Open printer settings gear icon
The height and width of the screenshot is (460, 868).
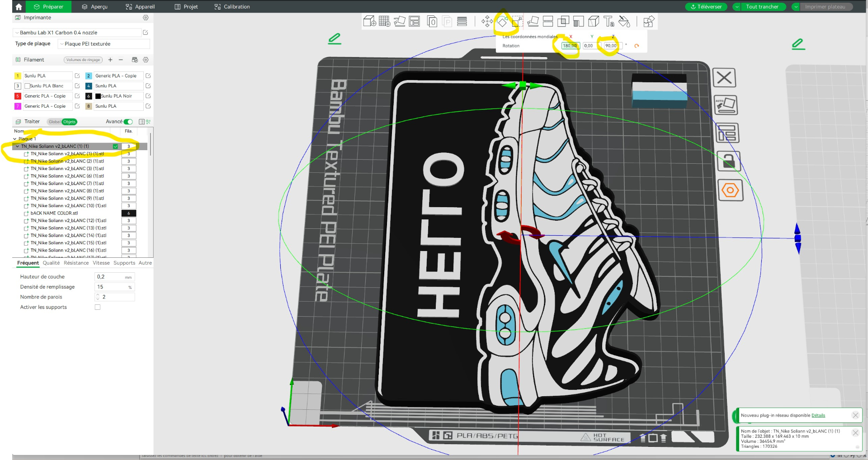(146, 18)
